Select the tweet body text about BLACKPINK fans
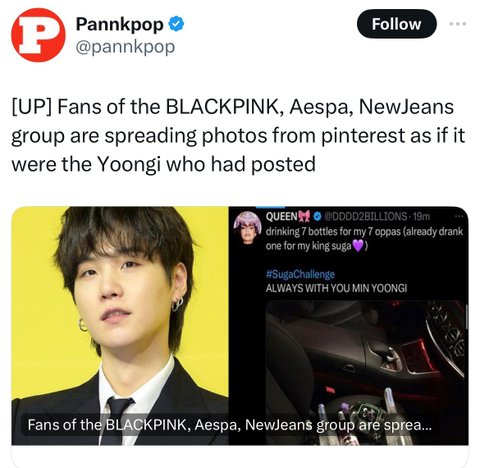480x468 pixels. pyautogui.click(x=238, y=136)
